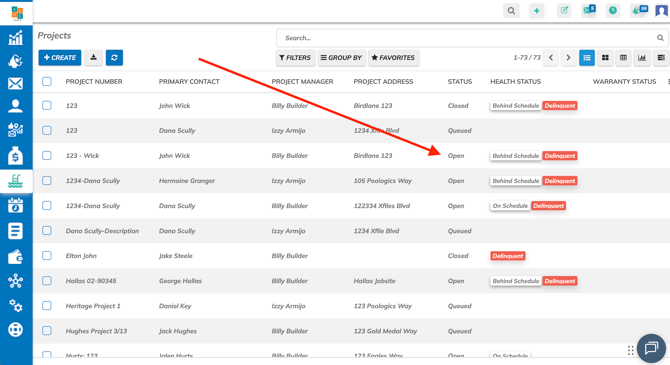Check the box for 123 Dana Scully row
This screenshot has width=670, height=365.
tap(47, 130)
